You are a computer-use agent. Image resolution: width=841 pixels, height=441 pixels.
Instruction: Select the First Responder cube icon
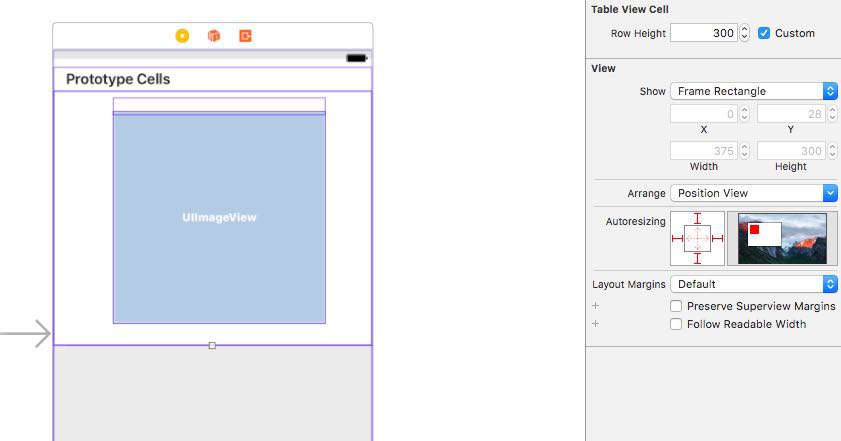coord(214,36)
